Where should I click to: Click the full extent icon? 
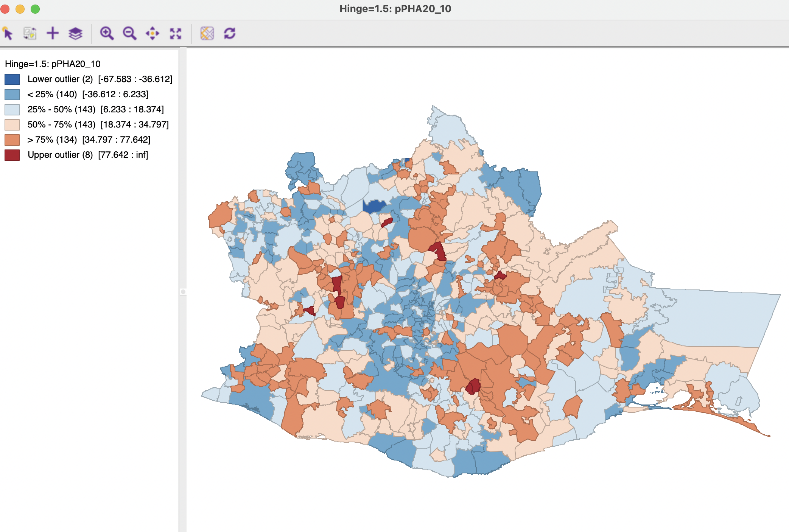pyautogui.click(x=176, y=33)
